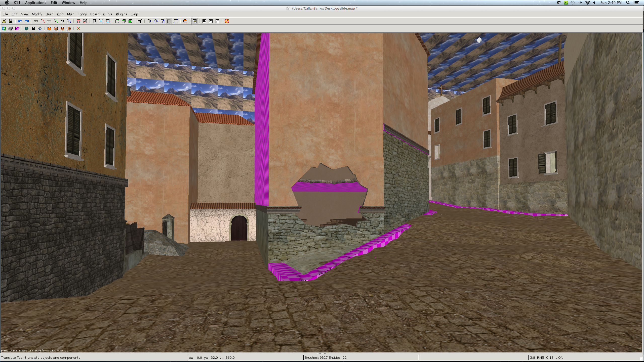This screenshot has width=644, height=362.
Task: Click the orange refresh models icon
Action: [227, 21]
